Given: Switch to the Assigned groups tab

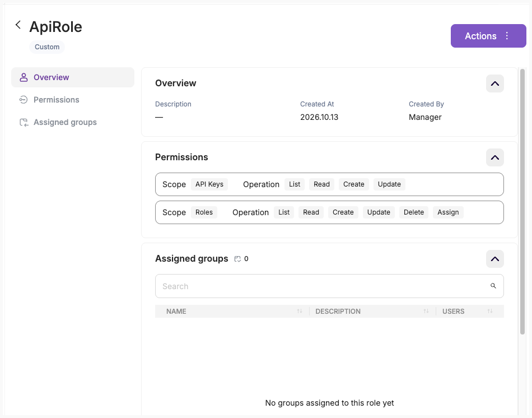Looking at the screenshot, I should pyautogui.click(x=73, y=122).
